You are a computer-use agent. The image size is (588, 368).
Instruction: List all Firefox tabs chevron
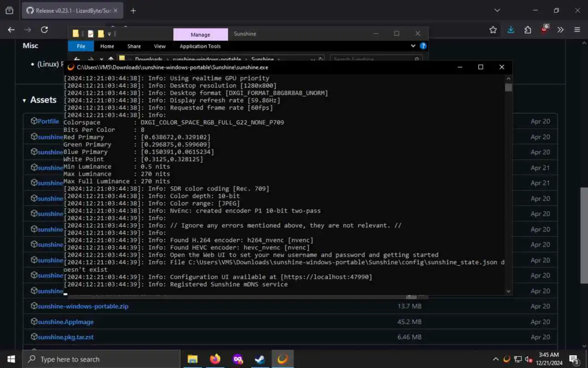point(497,11)
